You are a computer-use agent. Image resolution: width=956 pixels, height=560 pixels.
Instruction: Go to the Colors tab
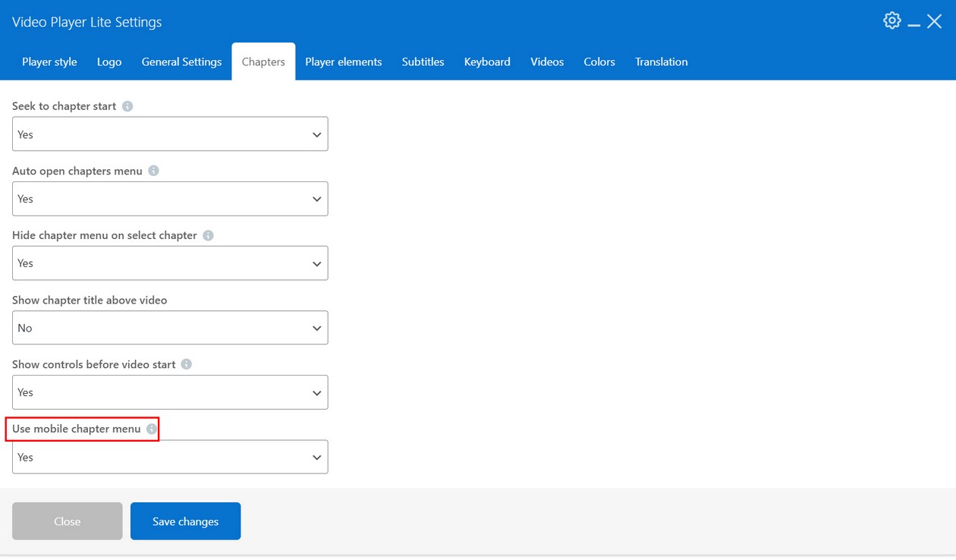(x=599, y=62)
